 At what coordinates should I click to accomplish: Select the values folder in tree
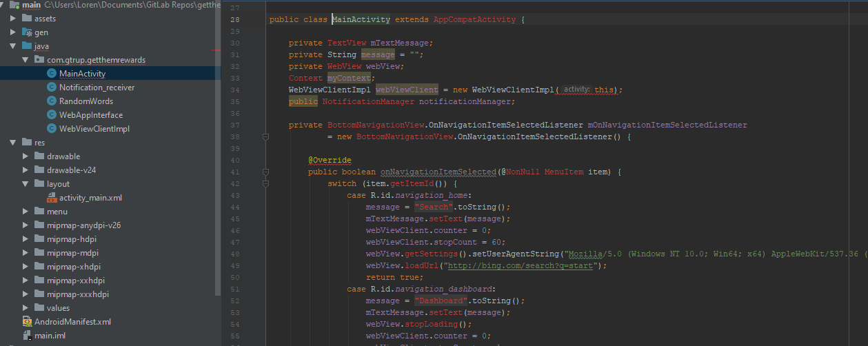pyautogui.click(x=58, y=308)
